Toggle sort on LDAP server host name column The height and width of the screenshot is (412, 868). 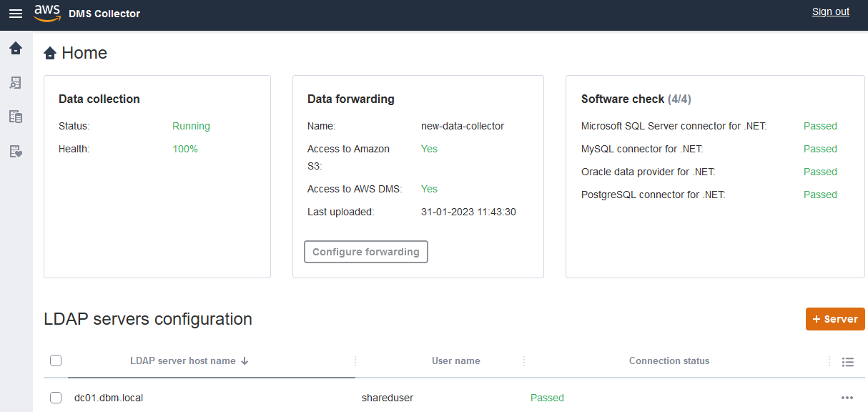(x=189, y=360)
